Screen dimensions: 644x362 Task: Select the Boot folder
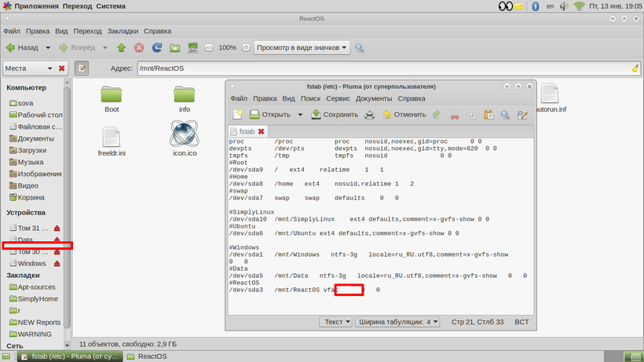click(x=112, y=99)
